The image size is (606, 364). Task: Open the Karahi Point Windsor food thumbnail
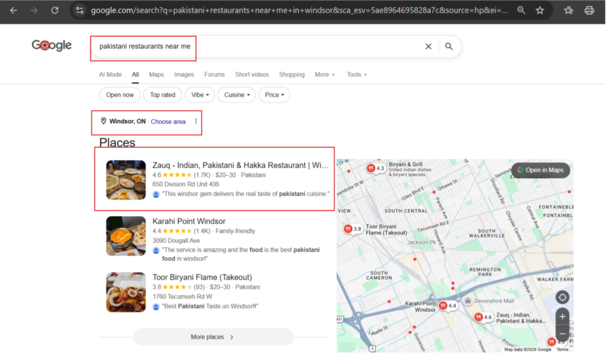click(126, 236)
